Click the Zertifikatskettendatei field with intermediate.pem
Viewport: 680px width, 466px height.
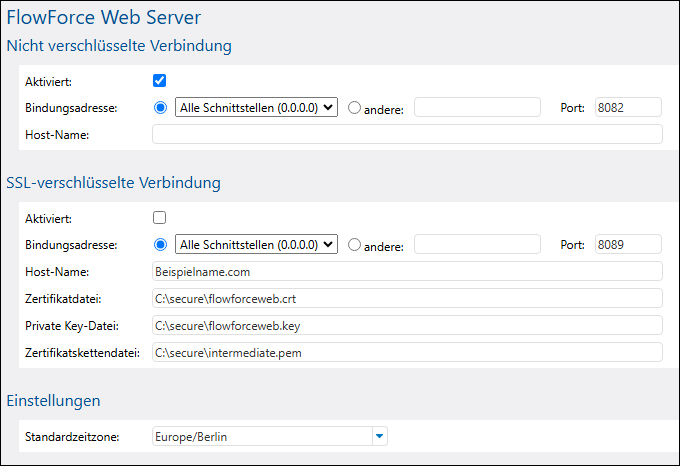(x=407, y=352)
